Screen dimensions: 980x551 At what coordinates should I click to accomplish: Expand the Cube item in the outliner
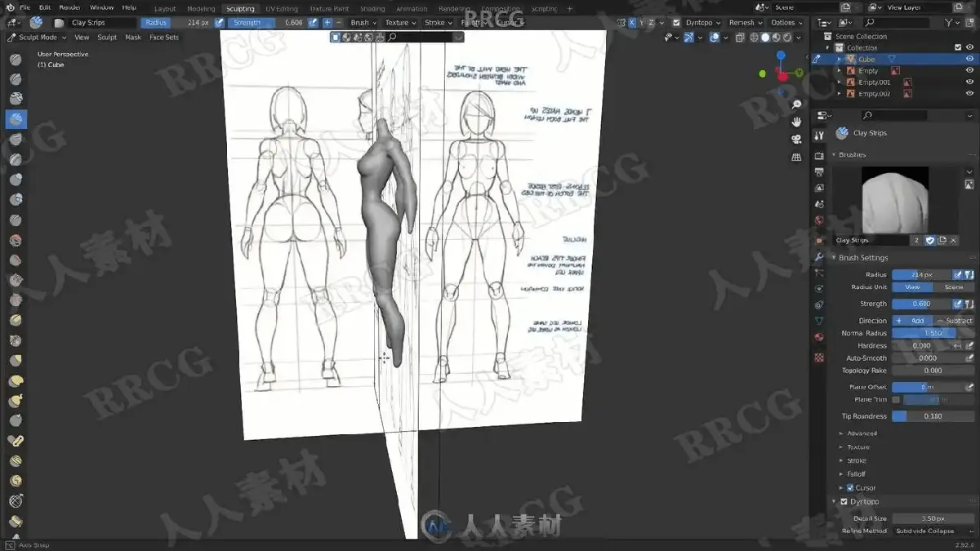point(838,60)
